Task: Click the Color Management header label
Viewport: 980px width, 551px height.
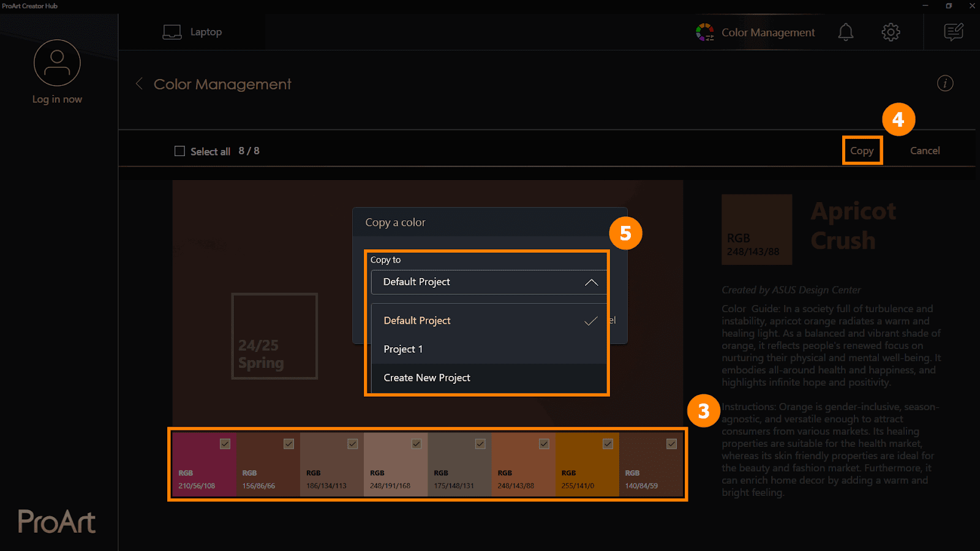Action: pos(768,32)
